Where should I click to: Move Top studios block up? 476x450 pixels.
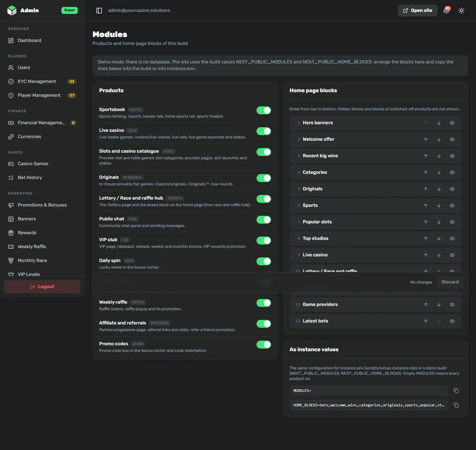tap(426, 239)
